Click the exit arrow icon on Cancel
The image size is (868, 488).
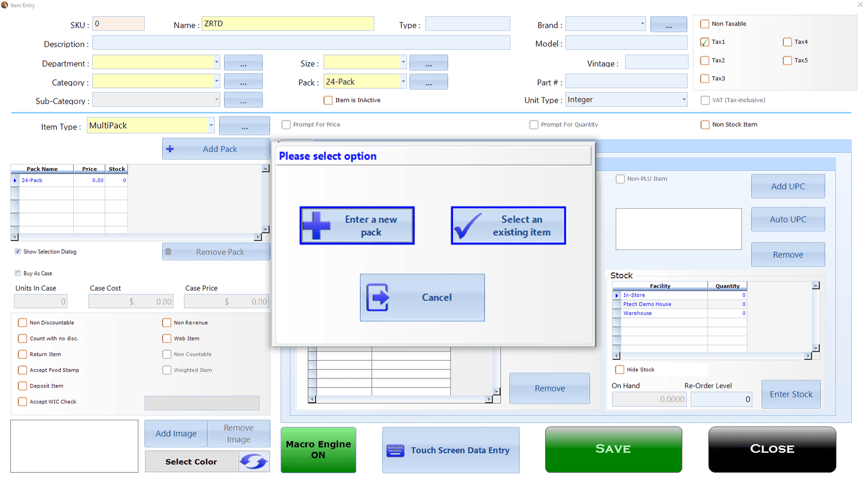(x=378, y=297)
